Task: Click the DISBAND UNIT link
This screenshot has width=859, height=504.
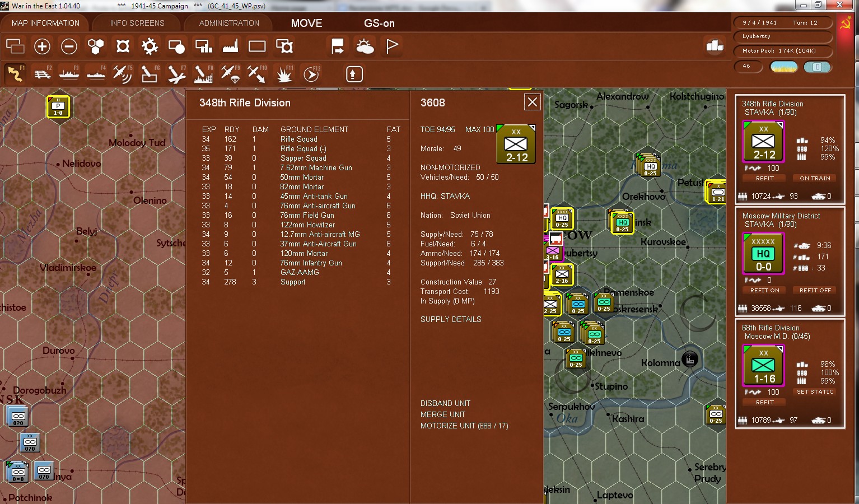Action: (445, 403)
